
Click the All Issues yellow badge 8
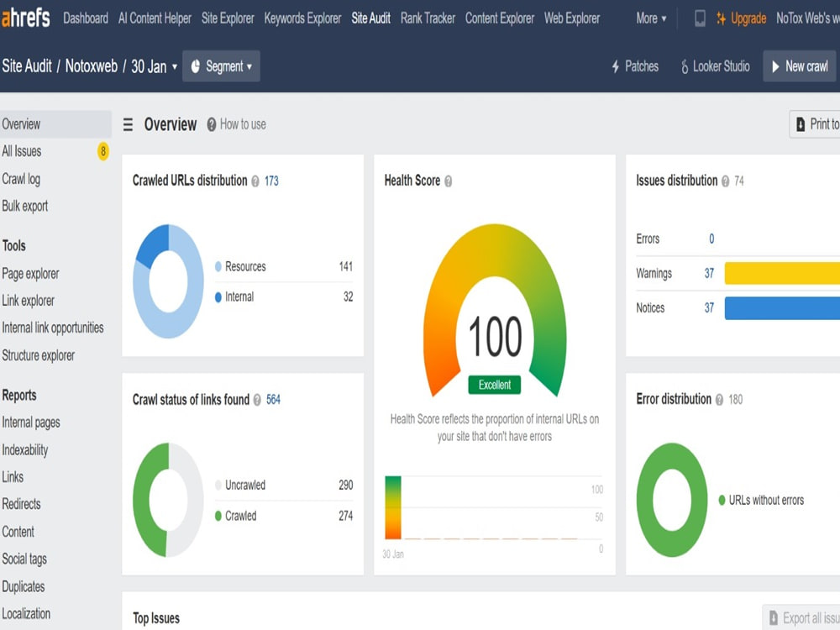tap(102, 151)
